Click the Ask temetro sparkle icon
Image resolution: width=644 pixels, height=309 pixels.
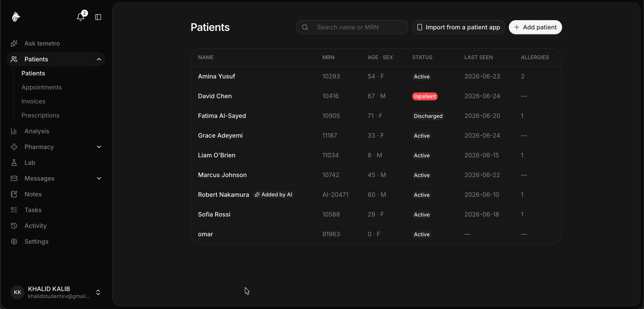pos(14,44)
